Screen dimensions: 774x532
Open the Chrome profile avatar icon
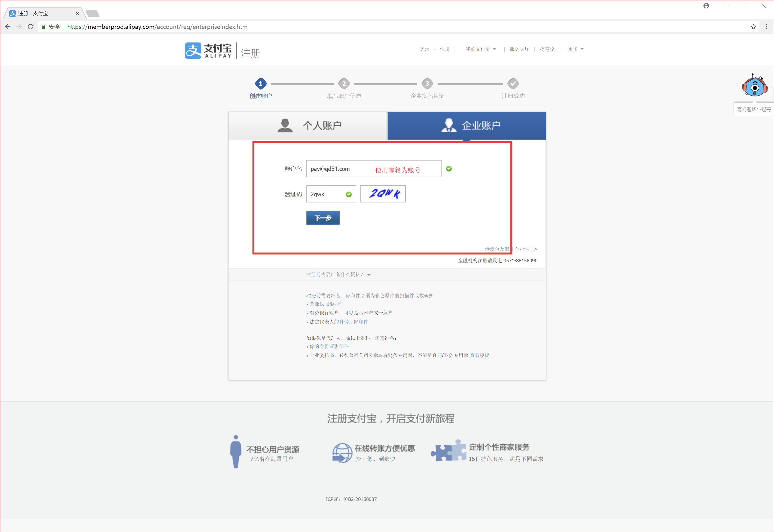click(x=706, y=6)
